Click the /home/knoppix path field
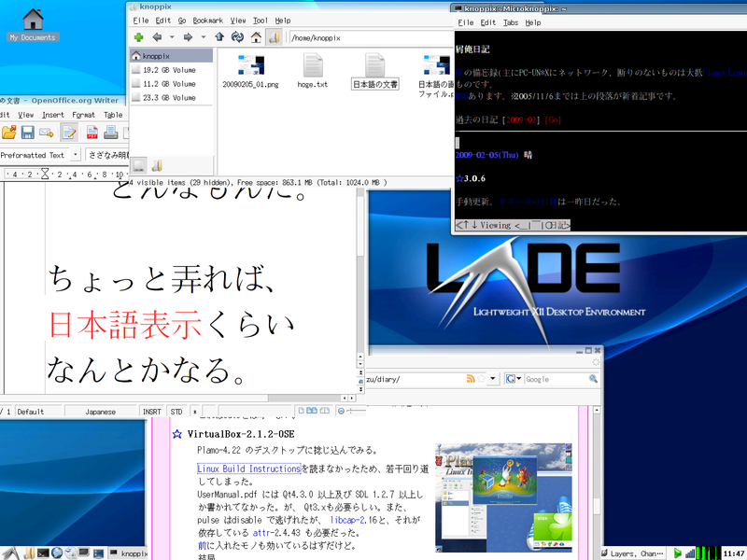747x560 pixels. pos(371,37)
